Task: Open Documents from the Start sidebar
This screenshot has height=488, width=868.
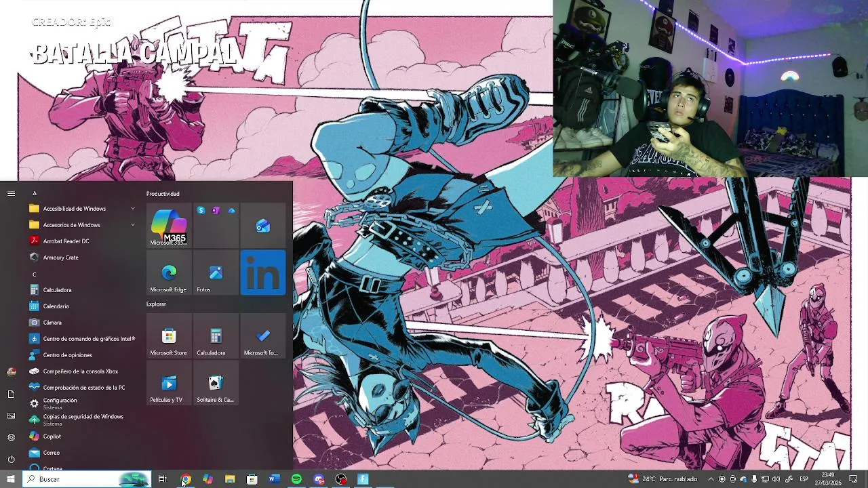Action: pos(11,394)
